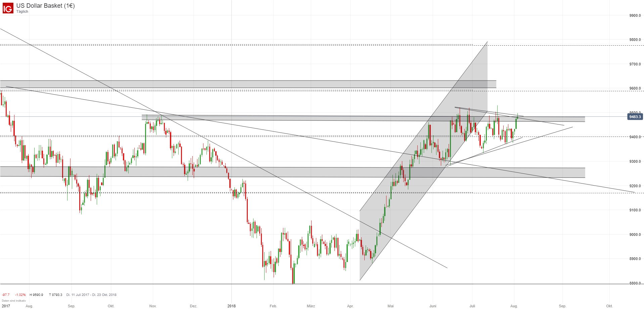Click the 8800.0 price axis label
The image size is (644, 309).
coord(635,283)
